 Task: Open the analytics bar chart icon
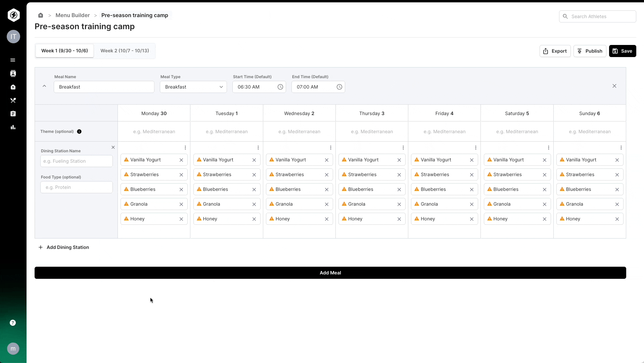coord(13,127)
